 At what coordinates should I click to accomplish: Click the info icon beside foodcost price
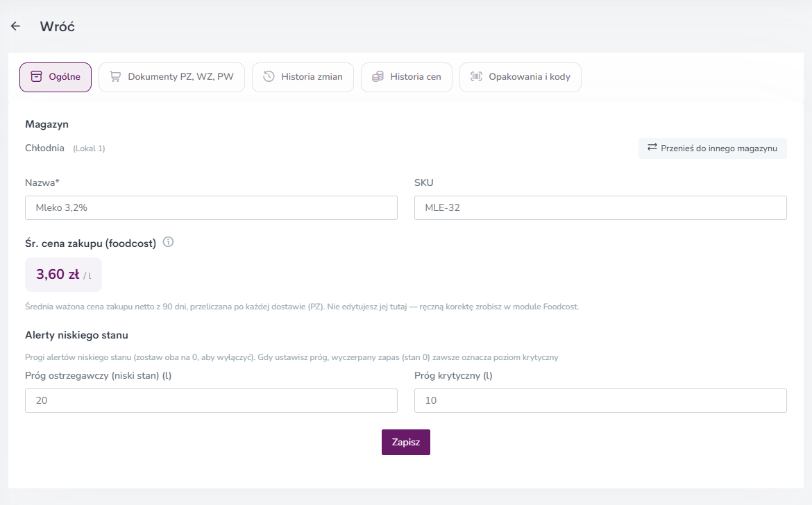pos(169,241)
